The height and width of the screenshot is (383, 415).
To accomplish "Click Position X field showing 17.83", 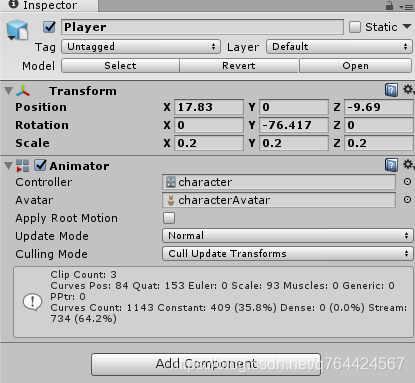I will [209, 107].
